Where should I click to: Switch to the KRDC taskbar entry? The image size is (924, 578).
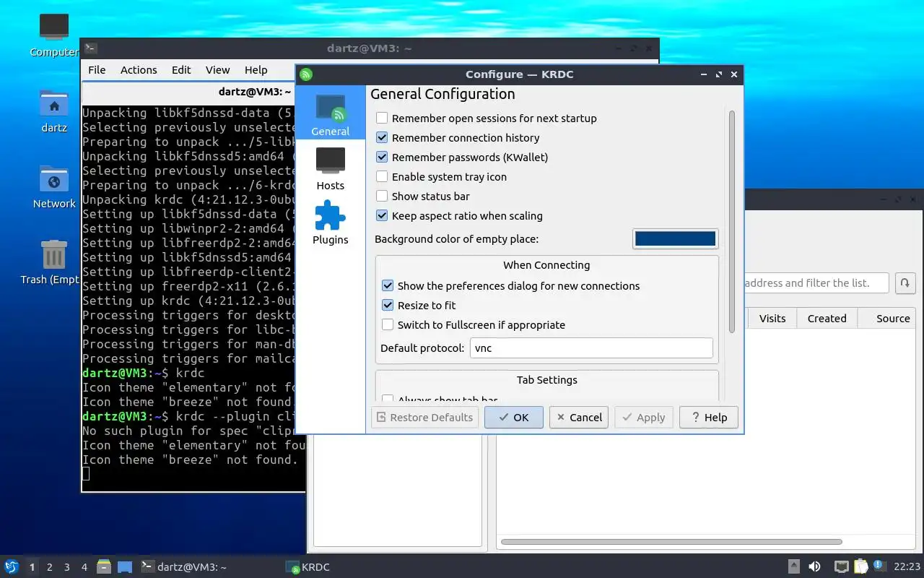click(x=354, y=567)
